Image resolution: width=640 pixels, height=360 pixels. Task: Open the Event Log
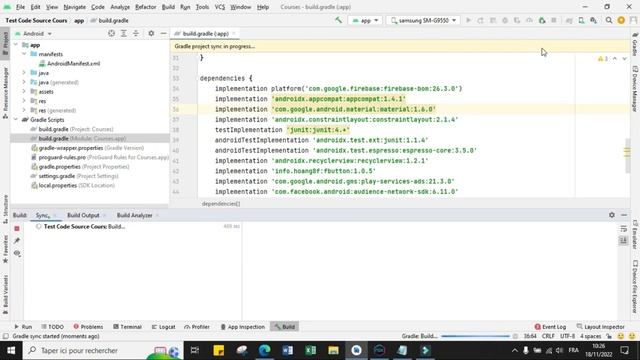(x=550, y=327)
